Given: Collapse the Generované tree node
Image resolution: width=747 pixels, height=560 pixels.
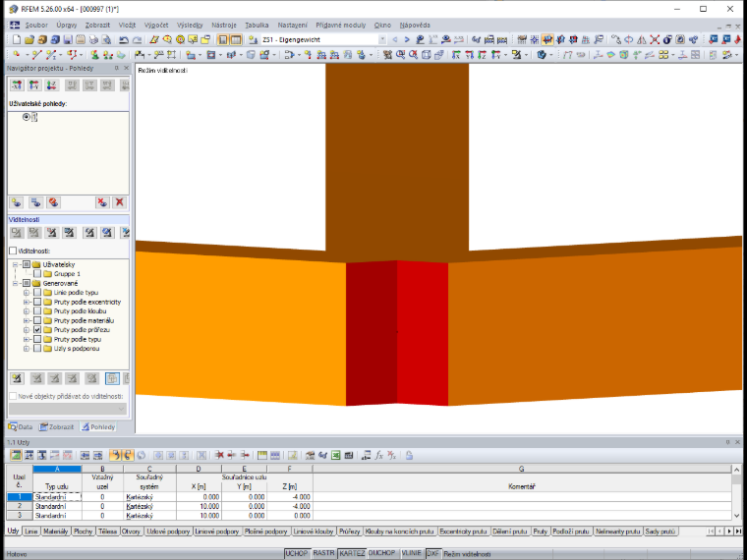Looking at the screenshot, I should (x=16, y=283).
